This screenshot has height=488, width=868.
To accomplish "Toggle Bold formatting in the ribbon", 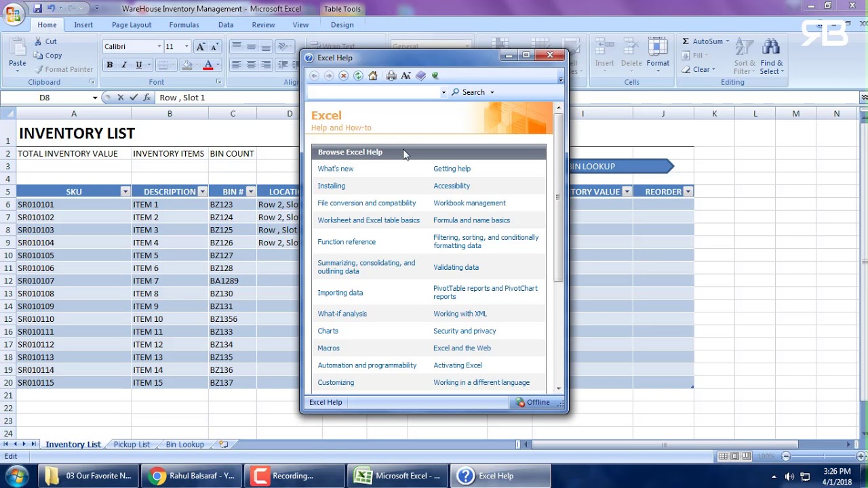I will [109, 65].
